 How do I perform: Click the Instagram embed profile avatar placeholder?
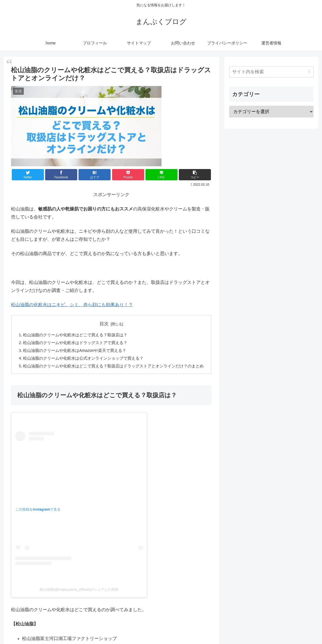pos(20,436)
